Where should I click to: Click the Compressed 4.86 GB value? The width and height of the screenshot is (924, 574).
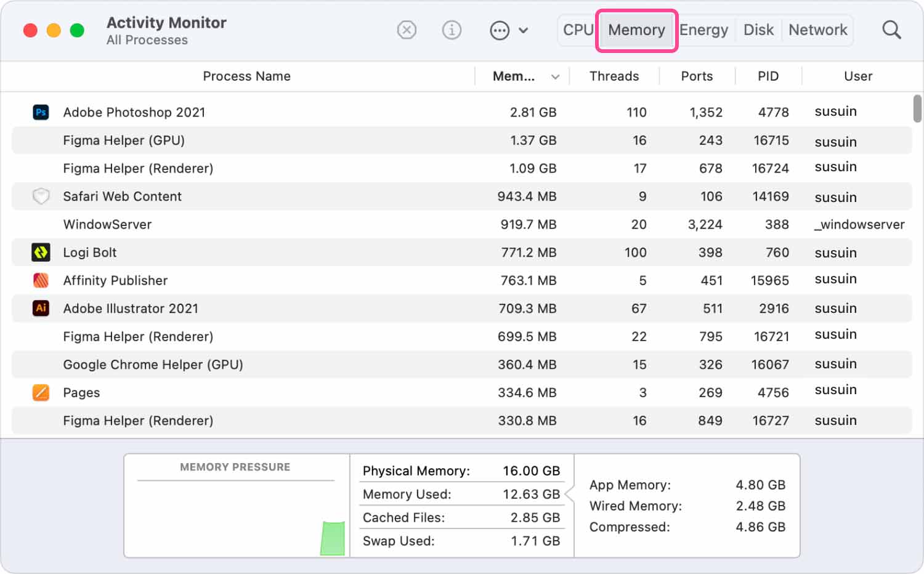click(x=760, y=527)
